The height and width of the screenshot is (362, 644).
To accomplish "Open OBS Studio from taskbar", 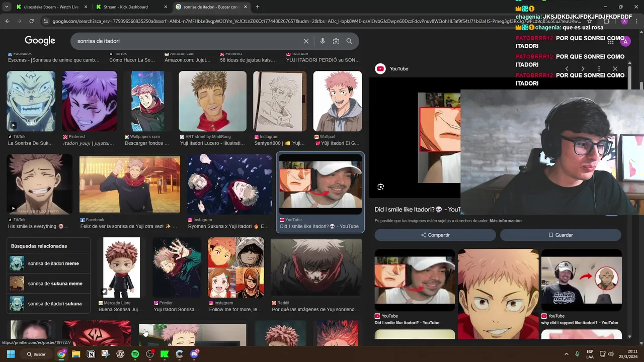I will (x=150, y=354).
